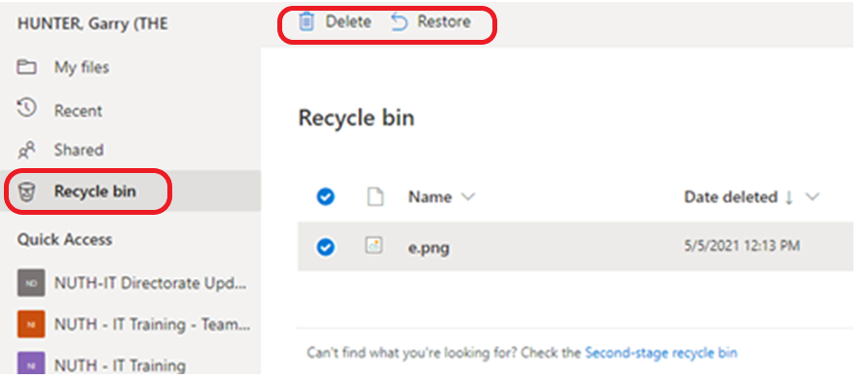Click the e.png image file icon
The height and width of the screenshot is (380, 868).
tap(375, 246)
